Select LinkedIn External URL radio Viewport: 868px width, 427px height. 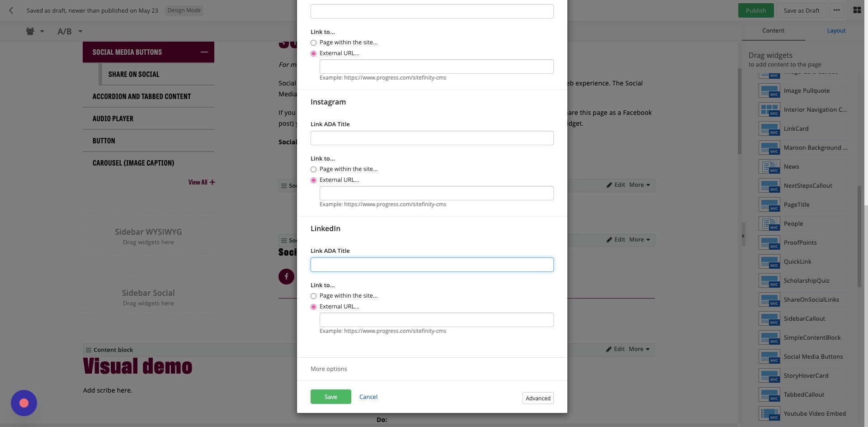click(x=313, y=307)
